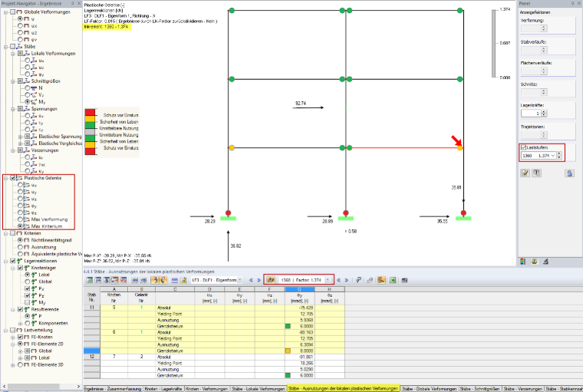Open the factors tab icon at panel bottom

pyautogui.click(x=535, y=262)
